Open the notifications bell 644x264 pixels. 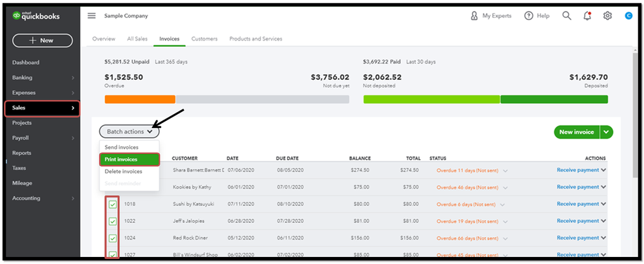click(587, 15)
